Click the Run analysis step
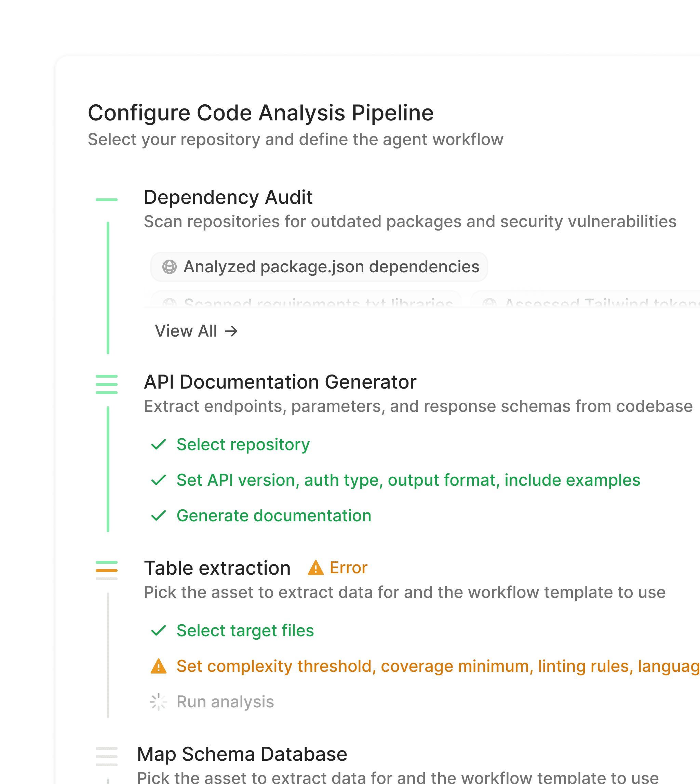 point(225,702)
